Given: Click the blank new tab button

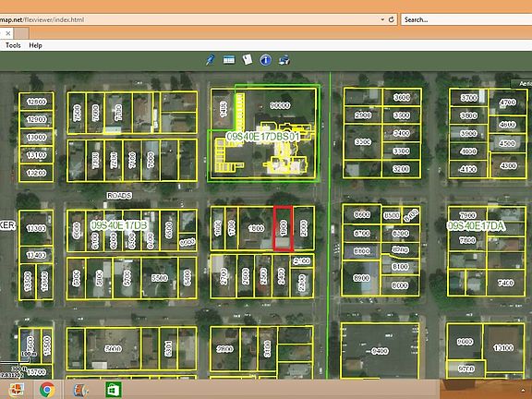Looking at the screenshot, I should pos(21,33).
